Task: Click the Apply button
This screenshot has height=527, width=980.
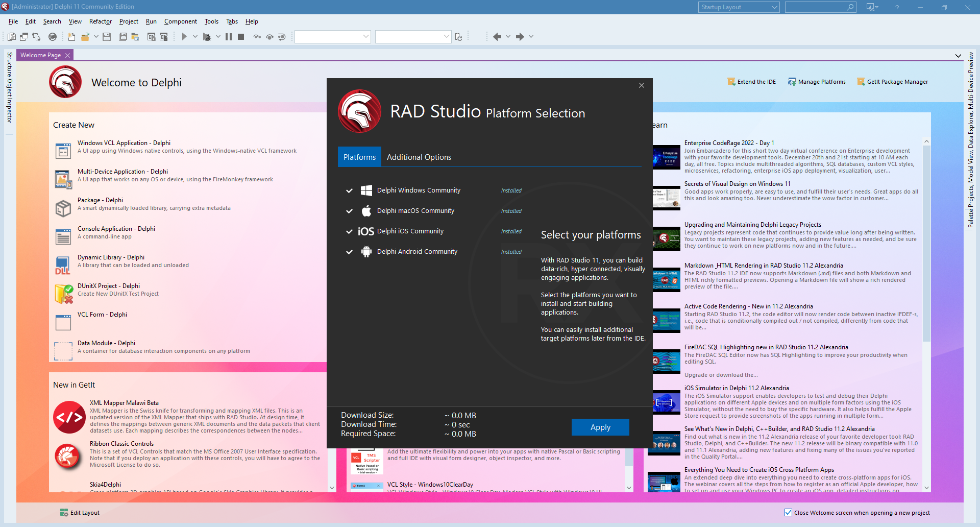Action: [x=600, y=427]
